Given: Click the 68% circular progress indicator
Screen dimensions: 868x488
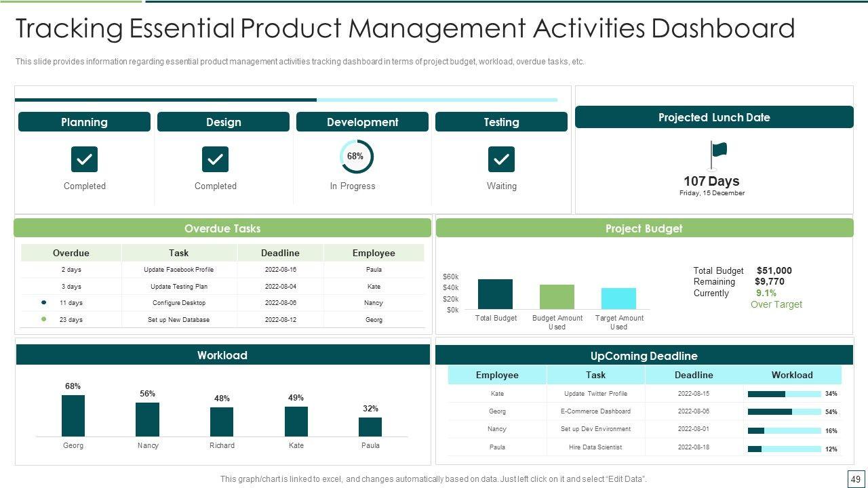Looking at the screenshot, I should [x=356, y=157].
